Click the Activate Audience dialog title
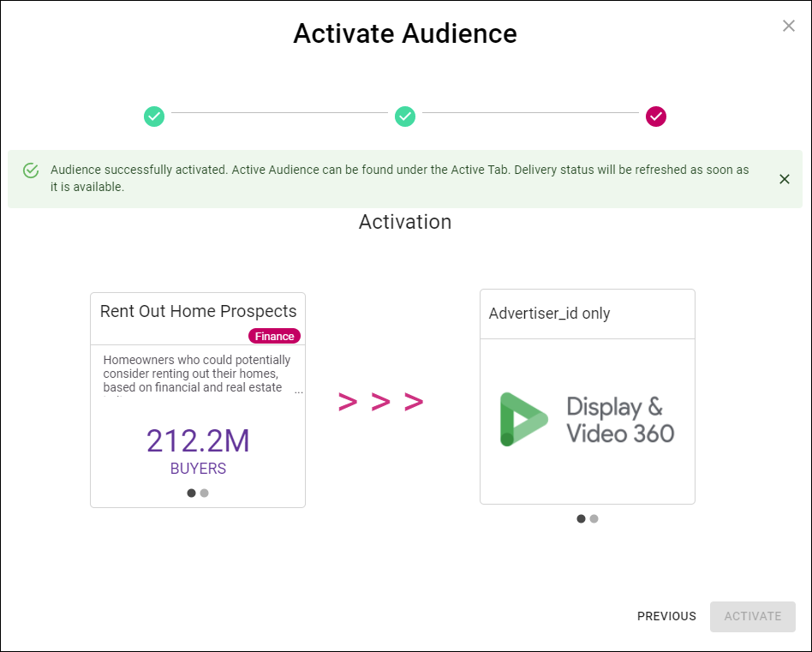The height and width of the screenshot is (652, 812). click(x=405, y=33)
